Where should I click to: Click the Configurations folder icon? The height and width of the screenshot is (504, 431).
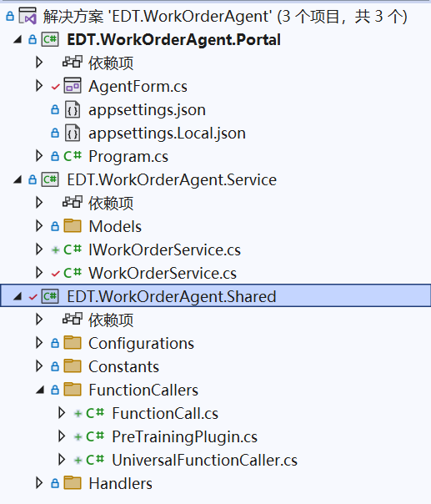point(73,343)
